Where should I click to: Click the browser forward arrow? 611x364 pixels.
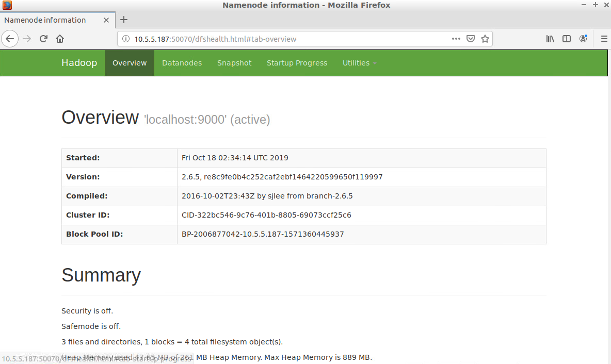coord(27,39)
